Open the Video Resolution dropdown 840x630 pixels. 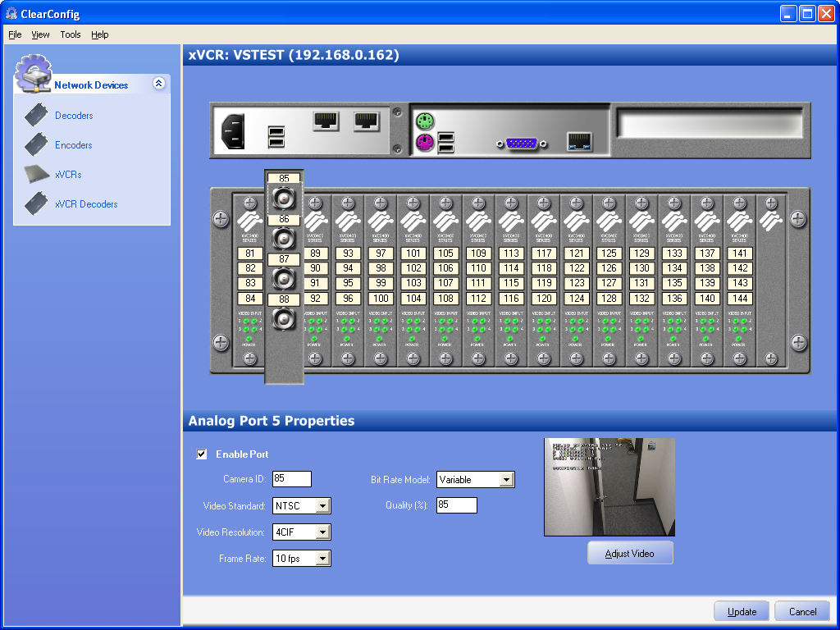322,532
